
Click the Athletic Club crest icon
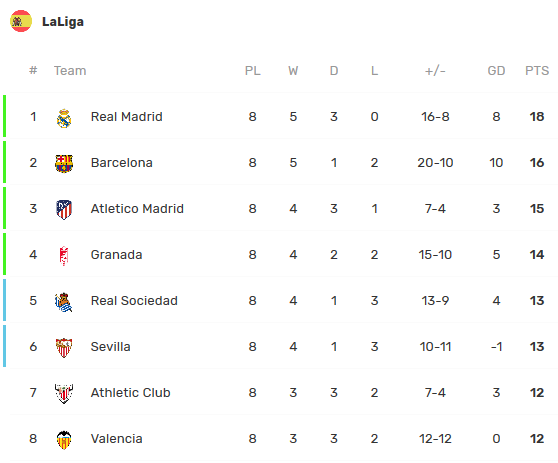pyautogui.click(x=64, y=394)
